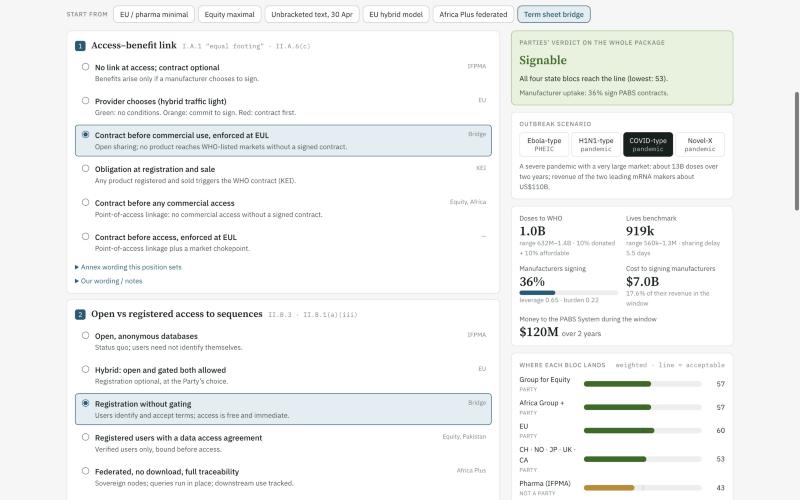Expand 'Our wording / notes' section
The height and width of the screenshot is (500, 800).
[x=109, y=281]
